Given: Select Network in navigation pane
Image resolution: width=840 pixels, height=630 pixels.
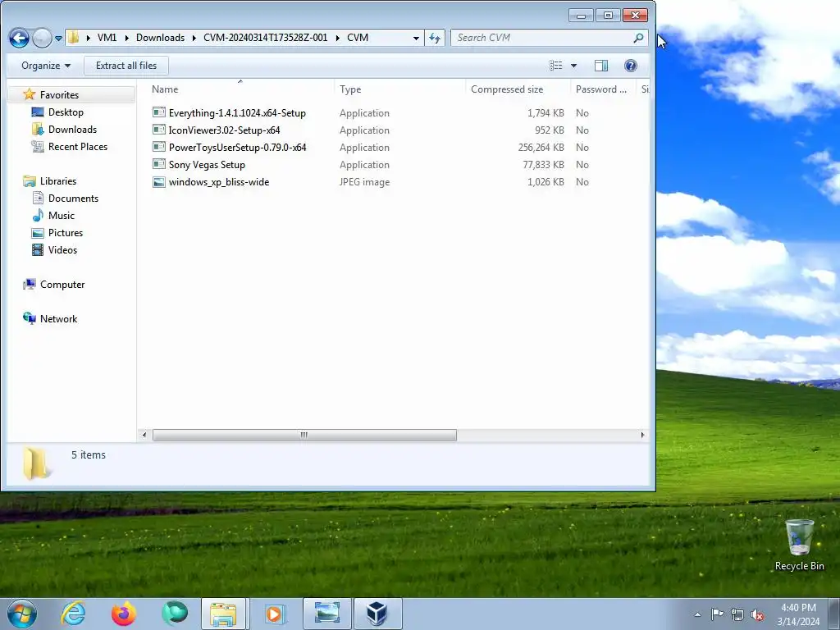Looking at the screenshot, I should click(x=58, y=319).
